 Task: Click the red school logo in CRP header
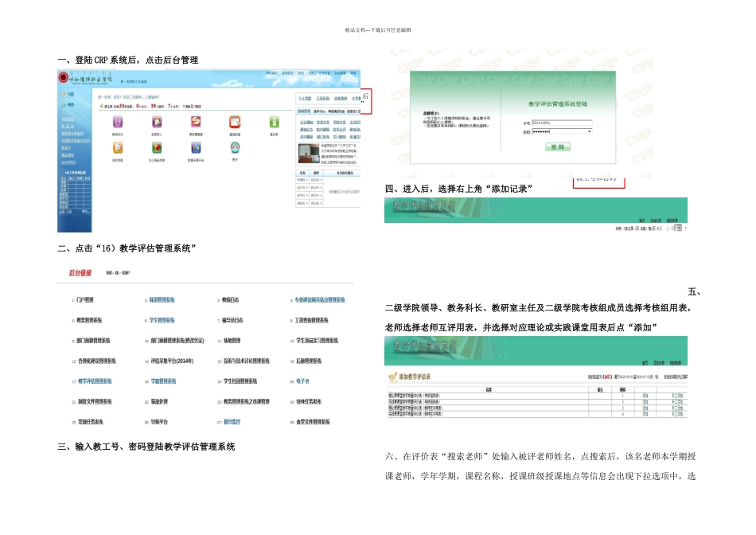[63, 77]
